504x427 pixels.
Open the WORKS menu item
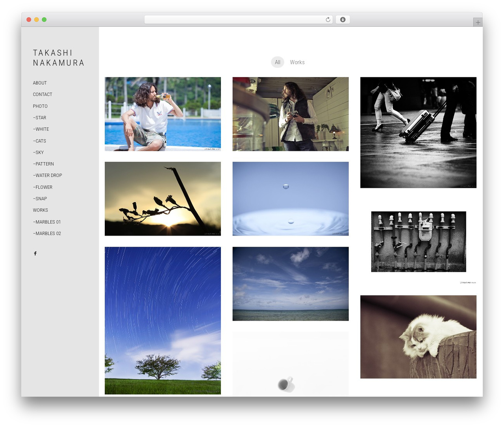[41, 210]
